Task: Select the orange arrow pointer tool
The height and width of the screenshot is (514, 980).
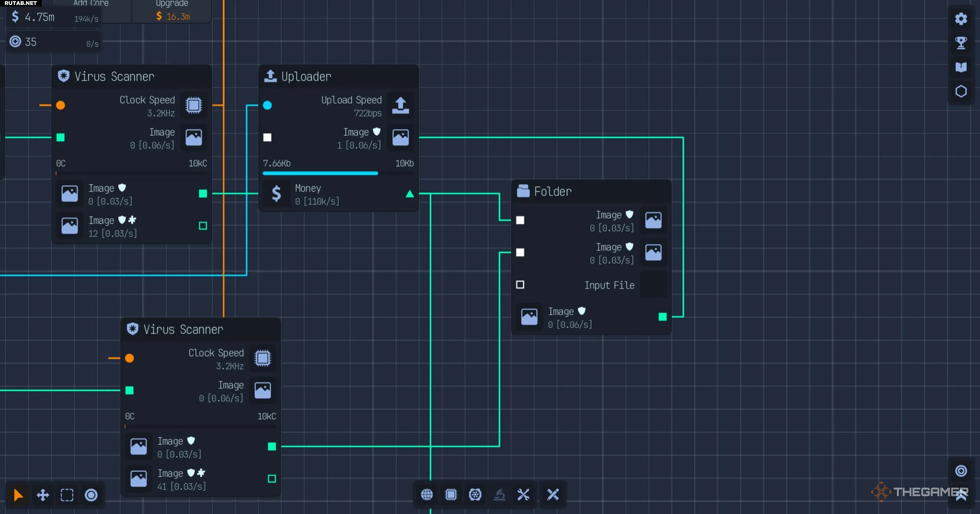Action: 18,495
